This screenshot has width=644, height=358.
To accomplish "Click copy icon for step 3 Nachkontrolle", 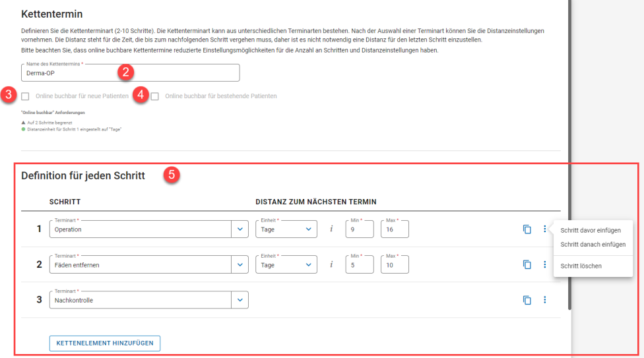I will coord(527,300).
